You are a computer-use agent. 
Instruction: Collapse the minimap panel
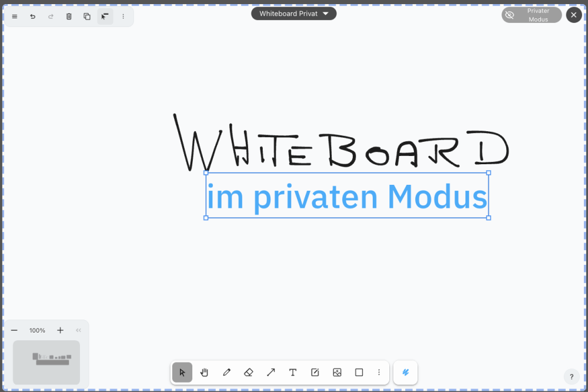point(78,330)
